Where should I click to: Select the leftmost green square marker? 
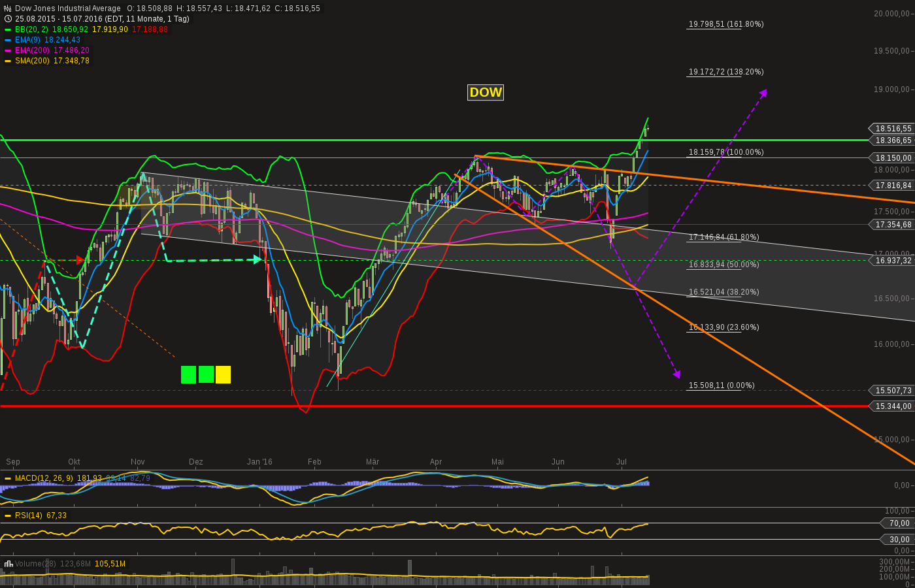[188, 374]
